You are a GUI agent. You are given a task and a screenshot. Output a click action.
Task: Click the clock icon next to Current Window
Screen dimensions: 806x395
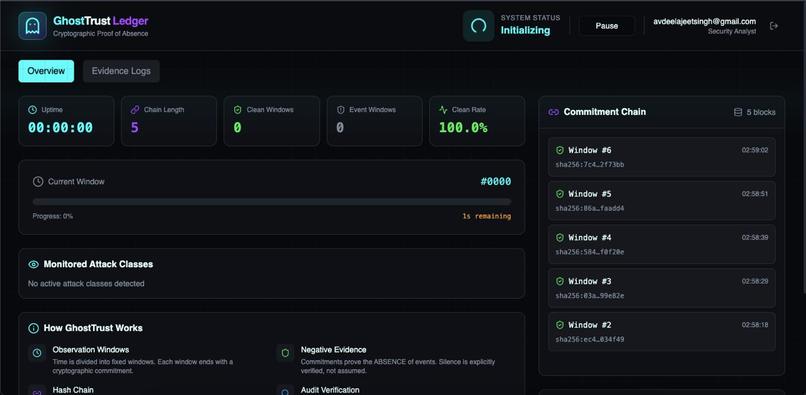(x=38, y=182)
